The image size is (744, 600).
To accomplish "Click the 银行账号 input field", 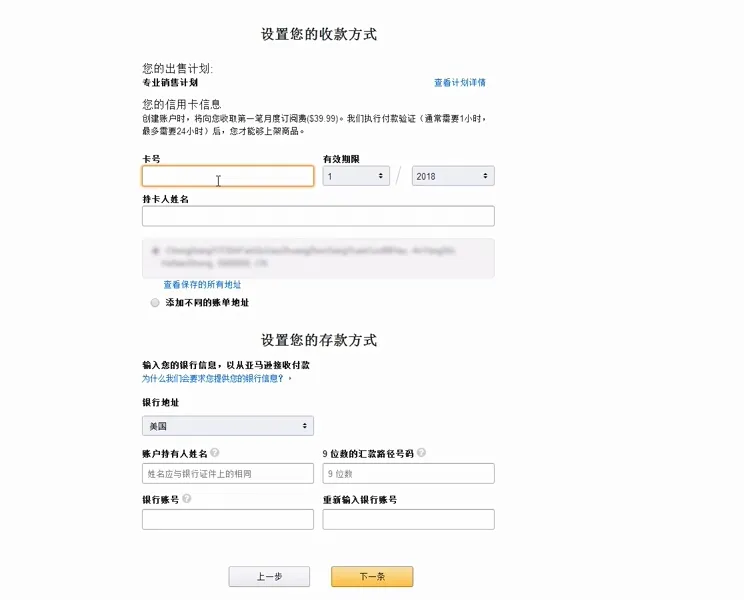I will (228, 519).
